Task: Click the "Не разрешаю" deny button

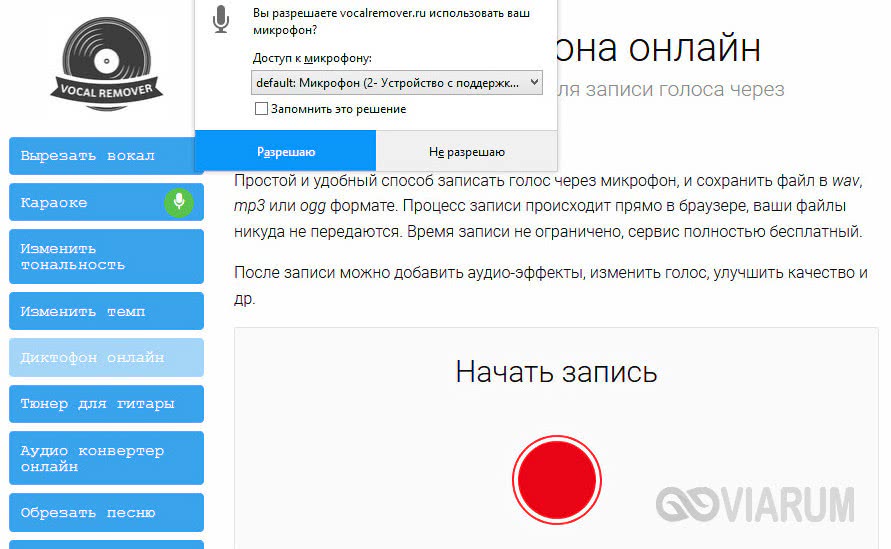Action: (x=467, y=152)
